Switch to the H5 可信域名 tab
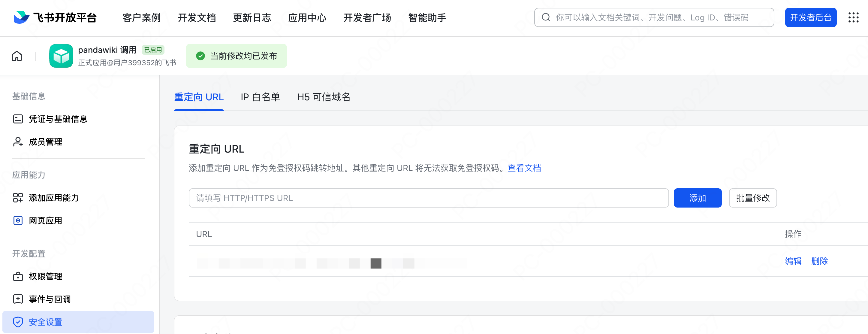Screen dimensions: 868x334 pyautogui.click(x=324, y=97)
